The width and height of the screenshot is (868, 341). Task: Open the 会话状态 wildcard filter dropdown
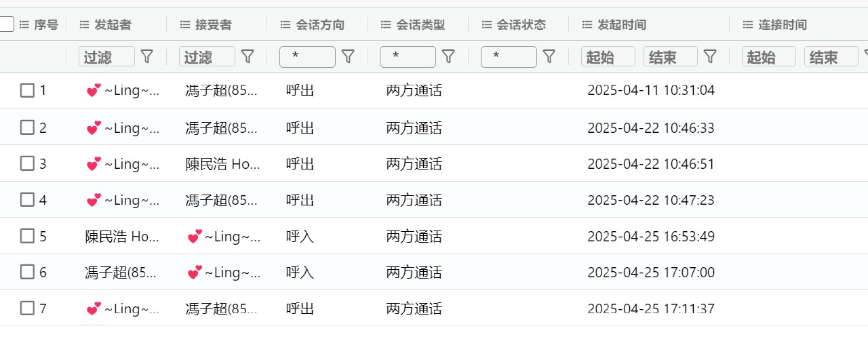[509, 57]
